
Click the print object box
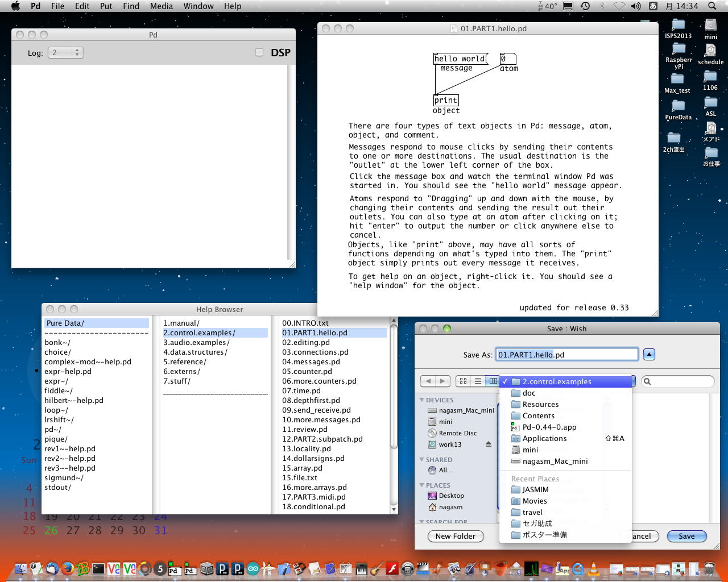[x=445, y=100]
